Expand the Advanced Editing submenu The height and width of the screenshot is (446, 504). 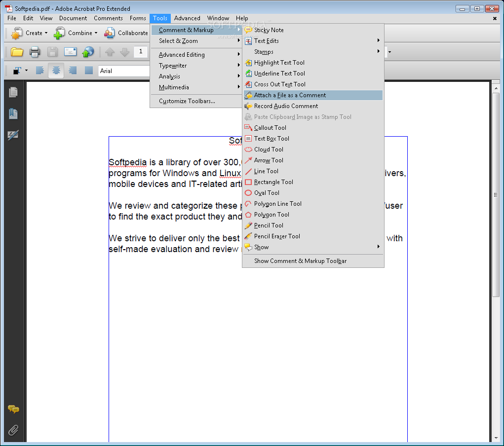tap(196, 55)
